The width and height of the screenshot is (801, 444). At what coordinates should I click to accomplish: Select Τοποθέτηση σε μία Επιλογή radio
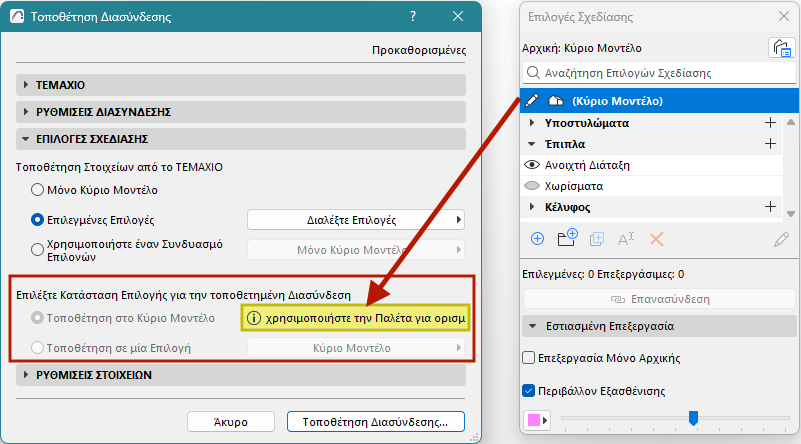[37, 348]
